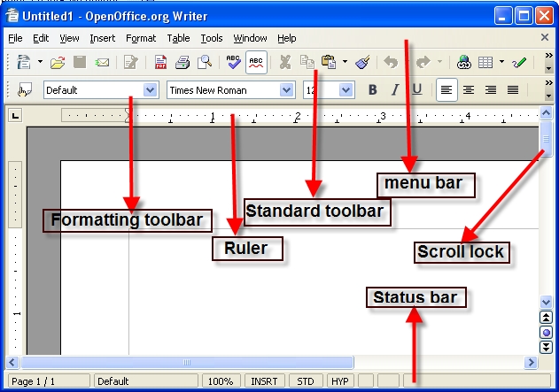Toggle Bold formatting

[373, 89]
